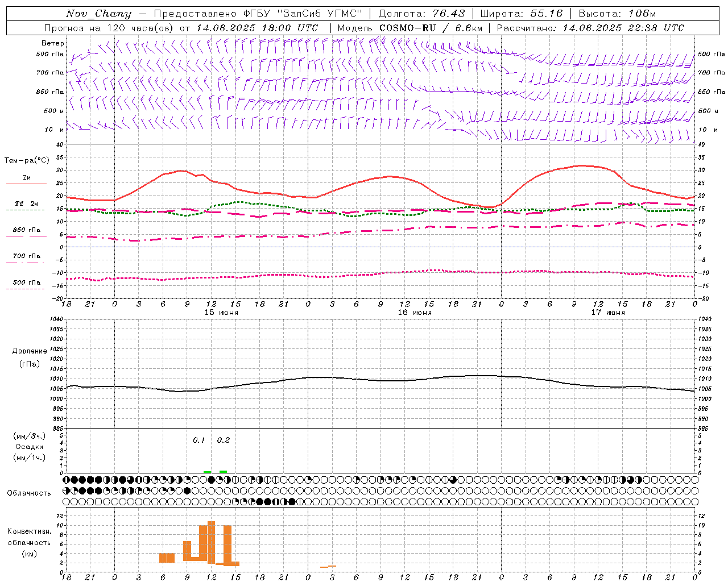Click the Конвективн. label
728x582 pixels.
pyautogui.click(x=30, y=531)
